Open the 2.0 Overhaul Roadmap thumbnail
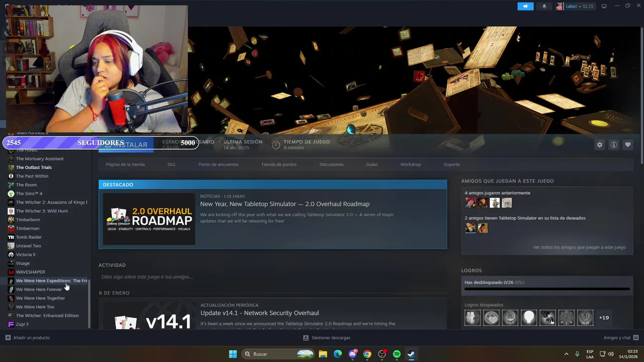This screenshot has height=362, width=644. [149, 219]
